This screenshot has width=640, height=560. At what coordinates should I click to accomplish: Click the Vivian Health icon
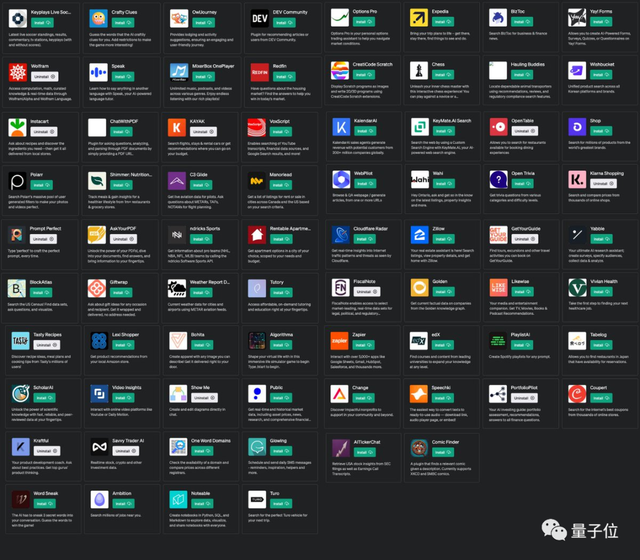point(578,288)
